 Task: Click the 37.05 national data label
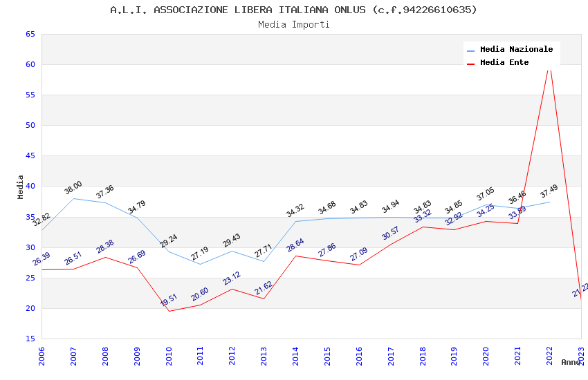(x=485, y=193)
